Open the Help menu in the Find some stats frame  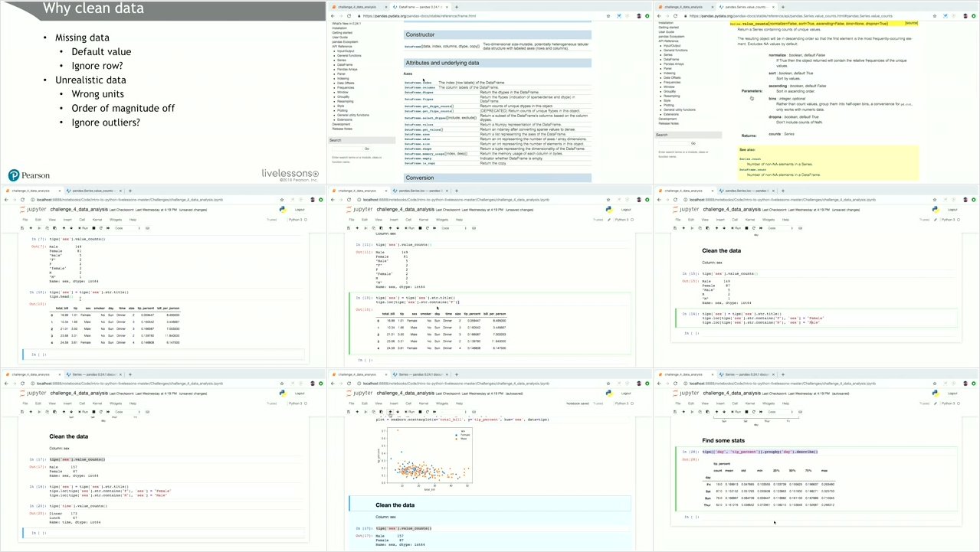coord(785,403)
